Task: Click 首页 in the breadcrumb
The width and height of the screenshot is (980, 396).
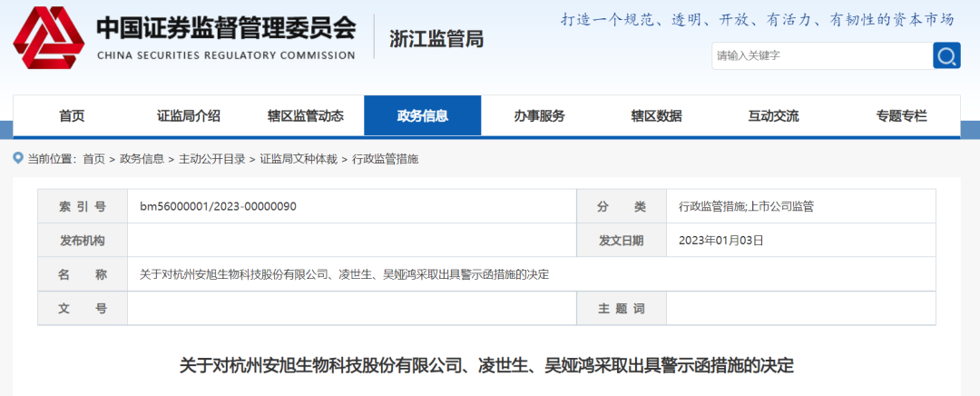Action: tap(93, 159)
